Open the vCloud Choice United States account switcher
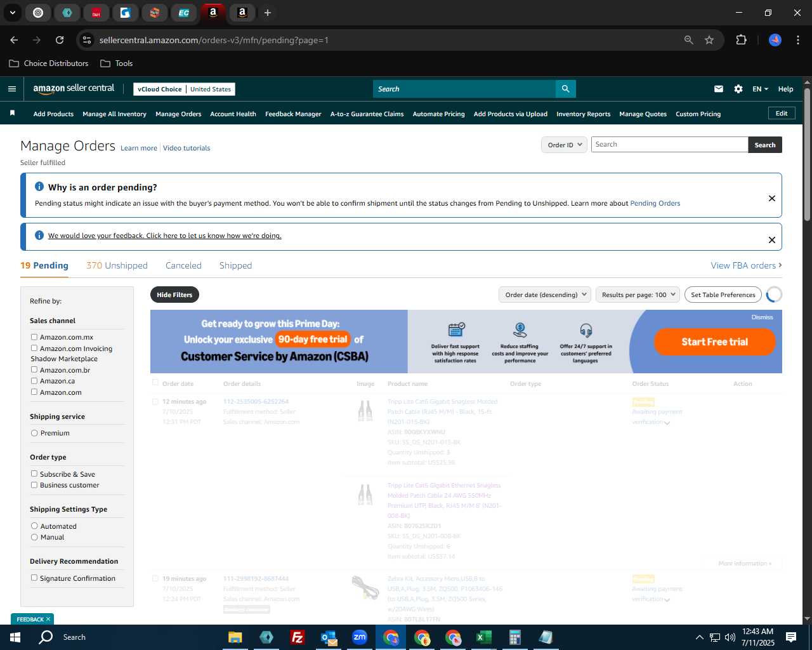 pos(184,89)
